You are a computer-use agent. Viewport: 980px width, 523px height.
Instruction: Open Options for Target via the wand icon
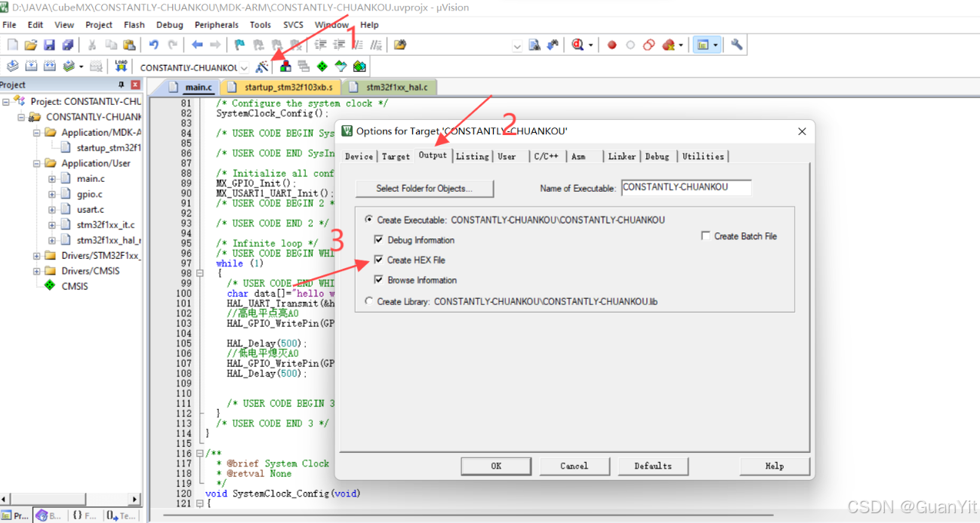[x=260, y=66]
